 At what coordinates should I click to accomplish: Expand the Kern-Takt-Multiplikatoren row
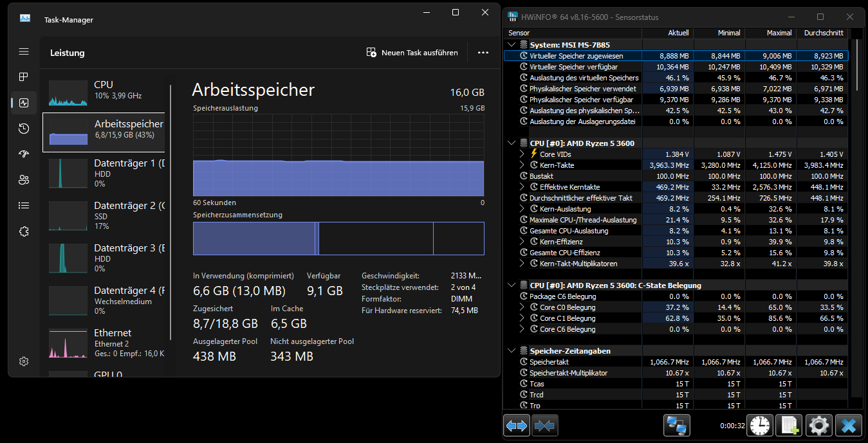pyautogui.click(x=522, y=264)
